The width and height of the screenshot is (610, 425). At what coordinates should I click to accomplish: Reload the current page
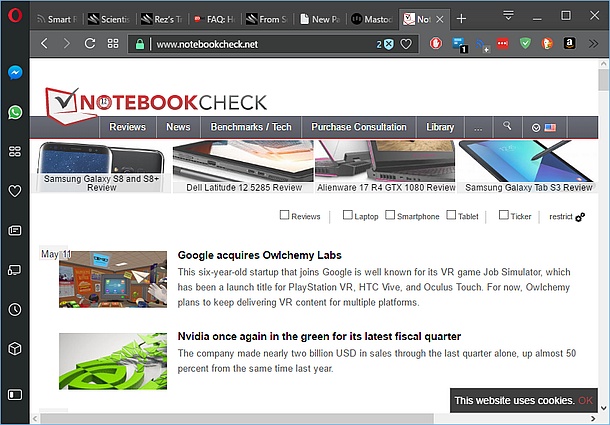pyautogui.click(x=90, y=44)
